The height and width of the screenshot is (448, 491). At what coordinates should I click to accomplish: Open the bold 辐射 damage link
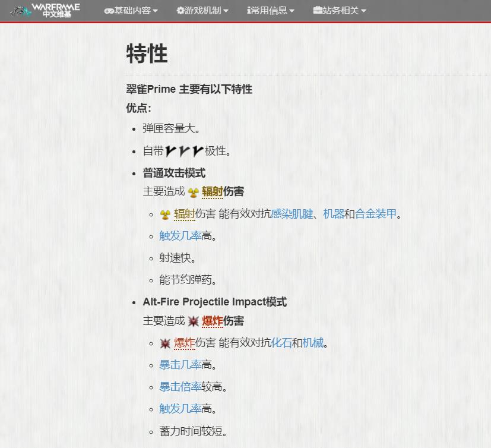[212, 192]
